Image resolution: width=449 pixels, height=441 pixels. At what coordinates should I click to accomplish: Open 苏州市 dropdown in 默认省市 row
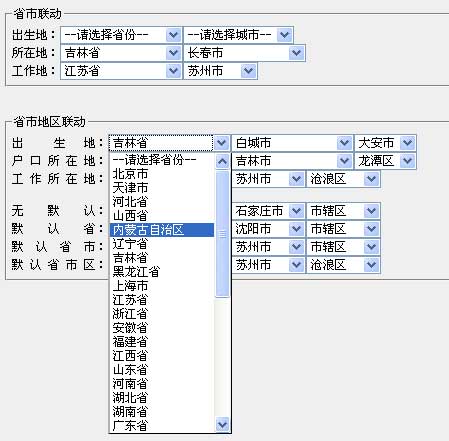pyautogui.click(x=268, y=247)
